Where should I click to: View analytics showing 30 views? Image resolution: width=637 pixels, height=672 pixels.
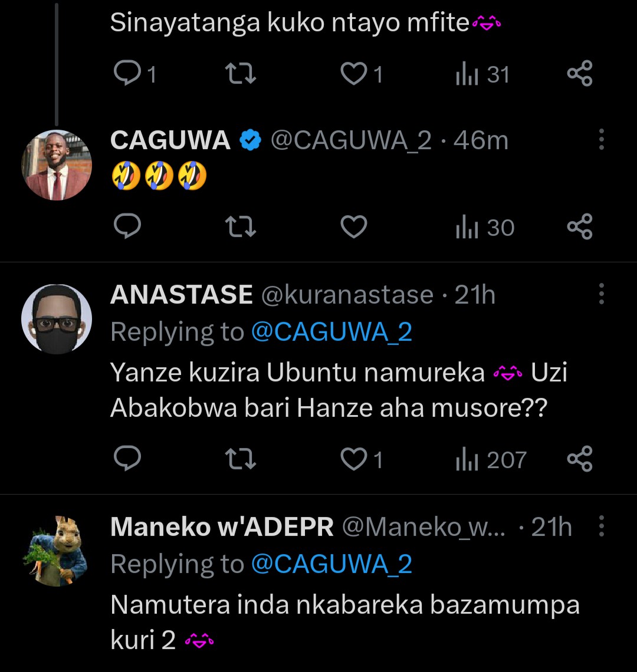(x=485, y=228)
